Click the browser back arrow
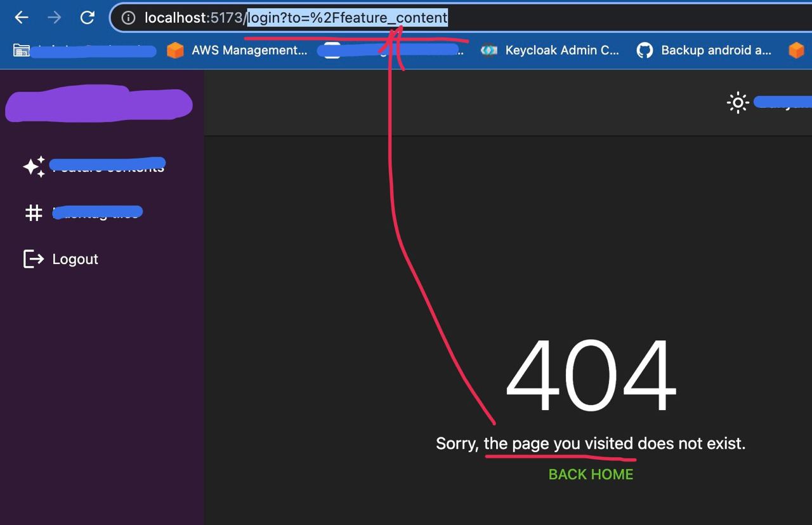Image resolution: width=812 pixels, height=525 pixels. click(22, 18)
